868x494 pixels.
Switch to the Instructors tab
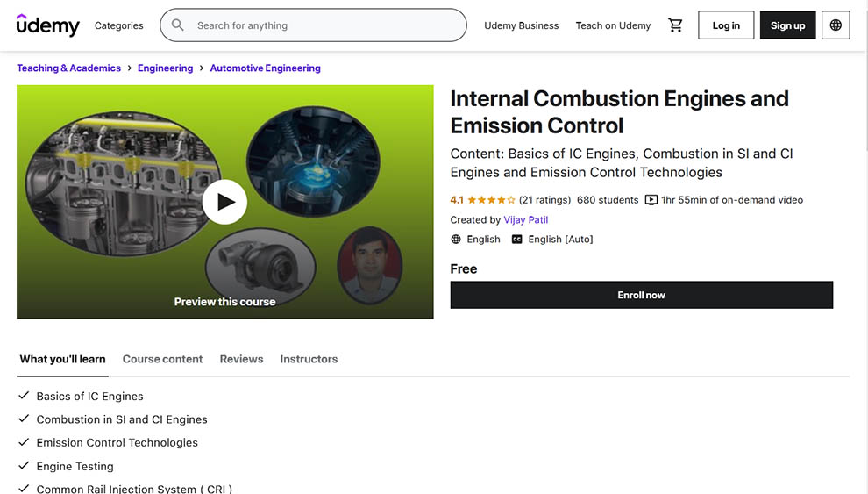tap(309, 359)
